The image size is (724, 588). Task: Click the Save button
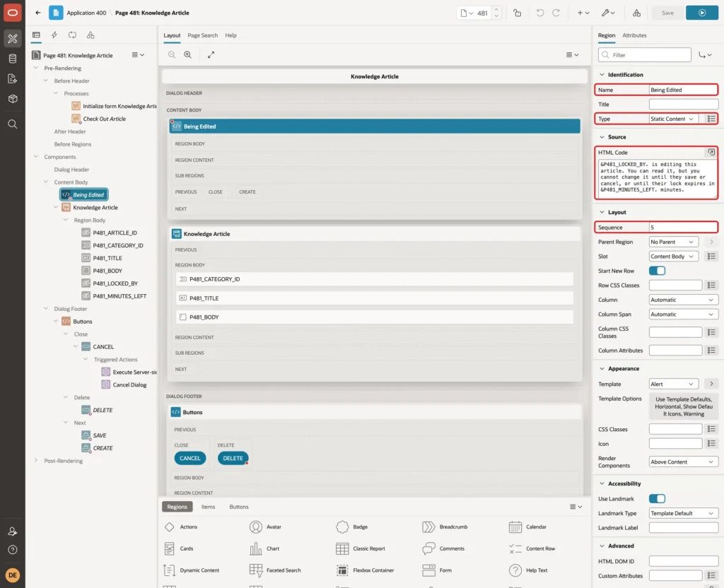coord(667,13)
